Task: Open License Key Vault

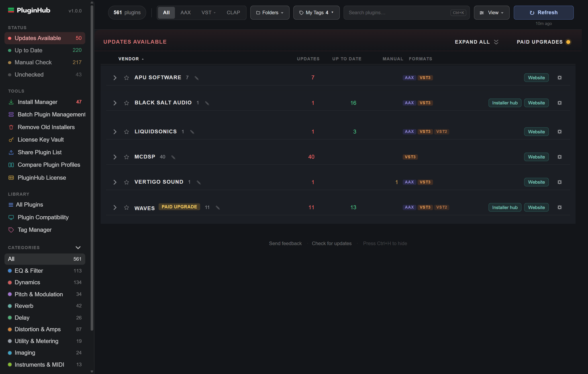Action: (x=45, y=140)
